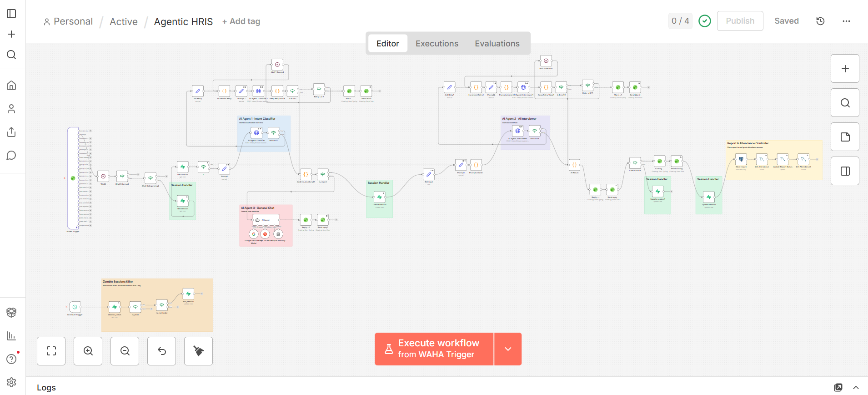Image resolution: width=868 pixels, height=395 pixels.
Task: Switch to the Executions tab
Action: (x=437, y=44)
